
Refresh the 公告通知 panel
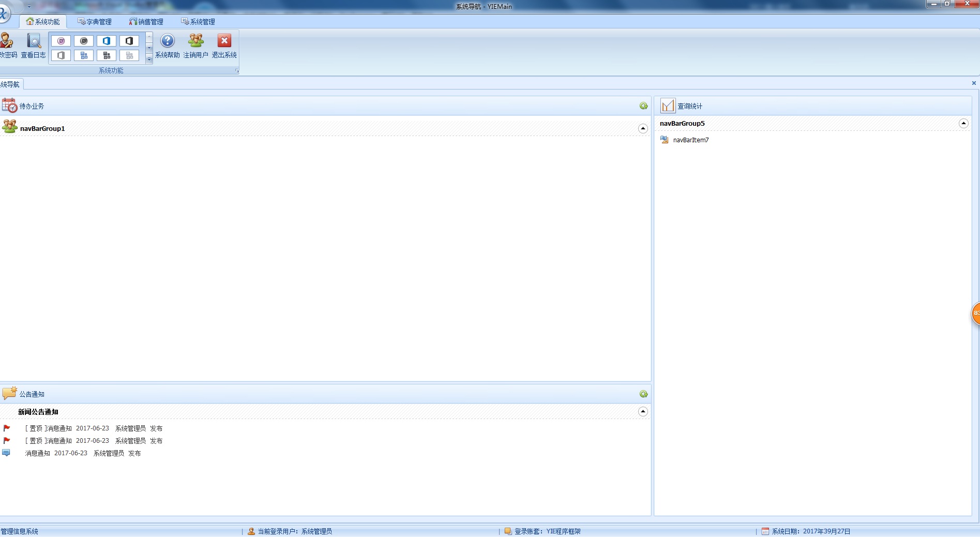pyautogui.click(x=643, y=394)
